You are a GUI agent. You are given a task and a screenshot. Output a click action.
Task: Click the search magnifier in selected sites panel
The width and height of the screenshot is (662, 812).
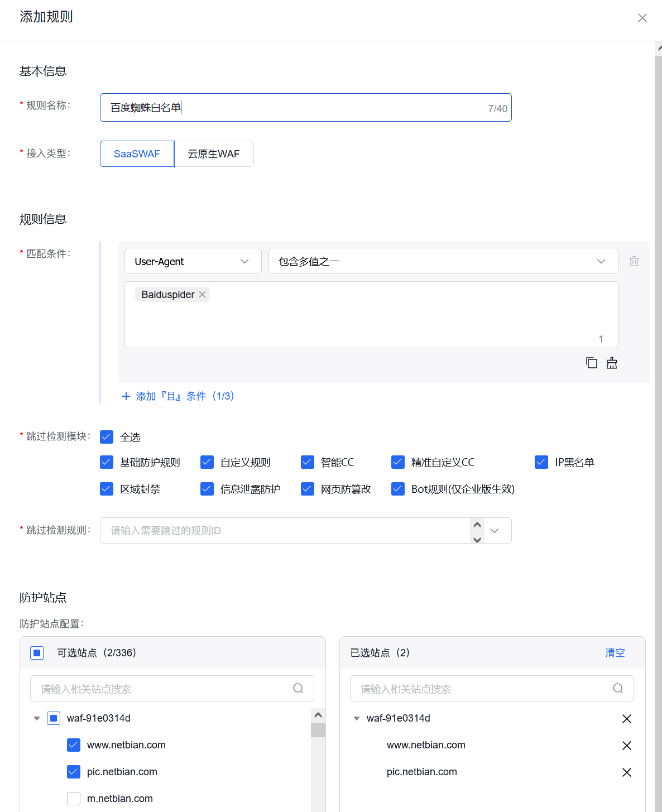pyautogui.click(x=617, y=688)
